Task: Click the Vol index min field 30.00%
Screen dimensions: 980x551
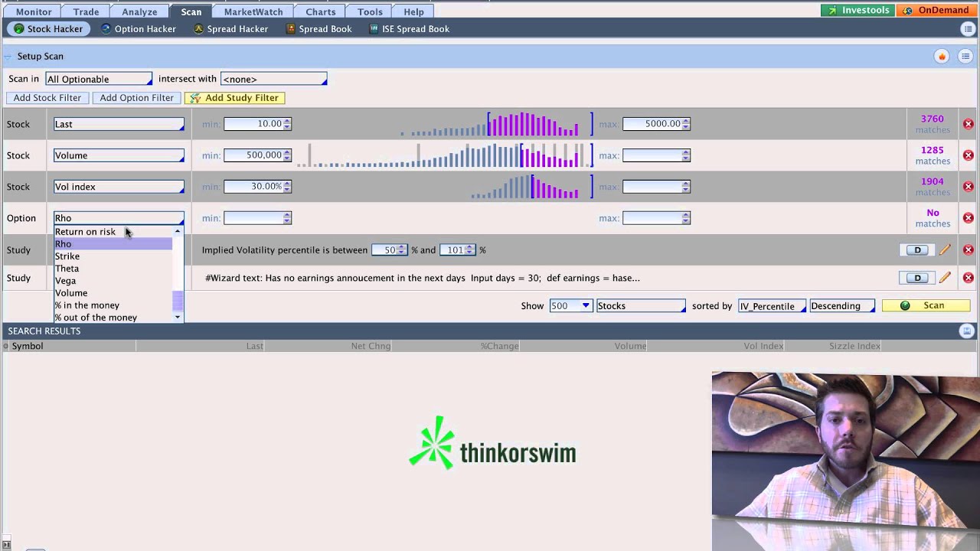Action: [x=253, y=187]
